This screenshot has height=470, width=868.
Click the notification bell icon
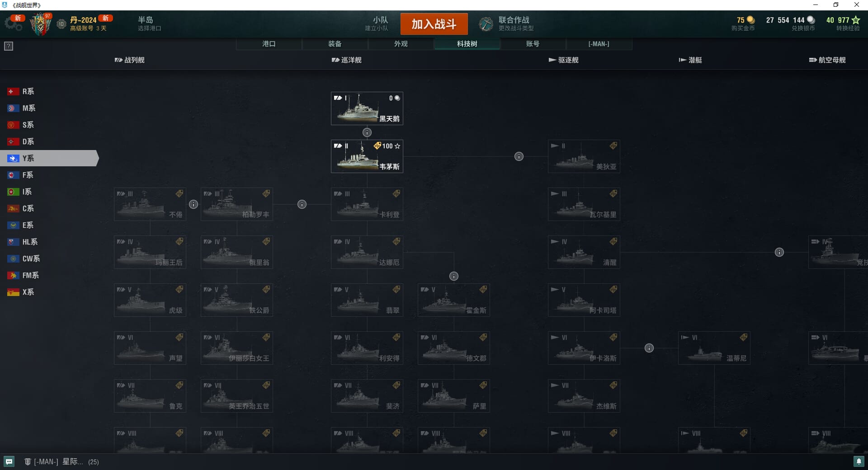859,461
